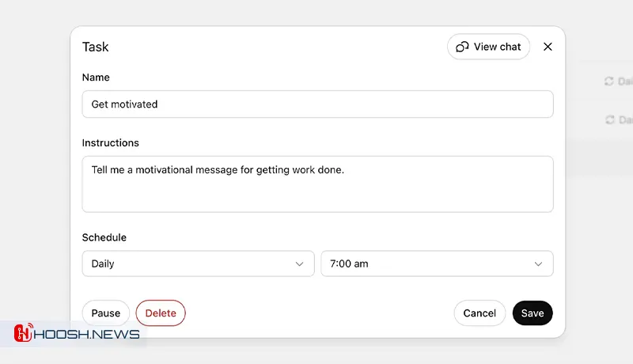Click the red Hoosh News logo icon
633x364 pixels.
(24, 333)
